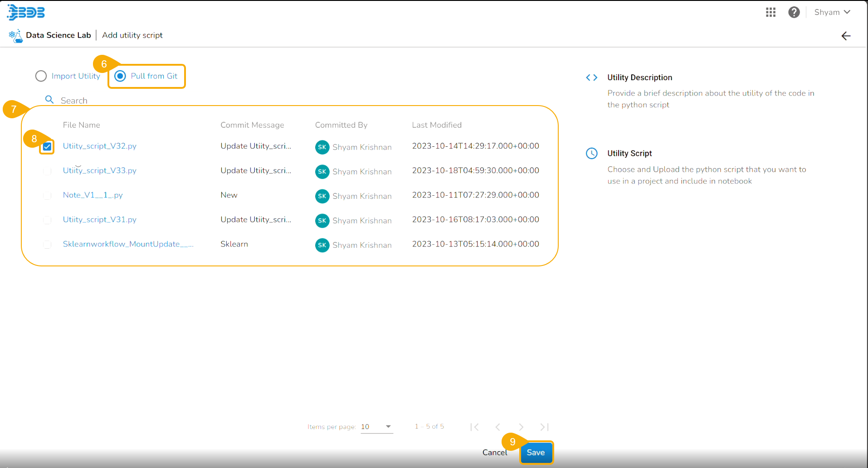Screen dimensions: 868x468
Task: Click the help question mark icon
Action: pos(794,12)
